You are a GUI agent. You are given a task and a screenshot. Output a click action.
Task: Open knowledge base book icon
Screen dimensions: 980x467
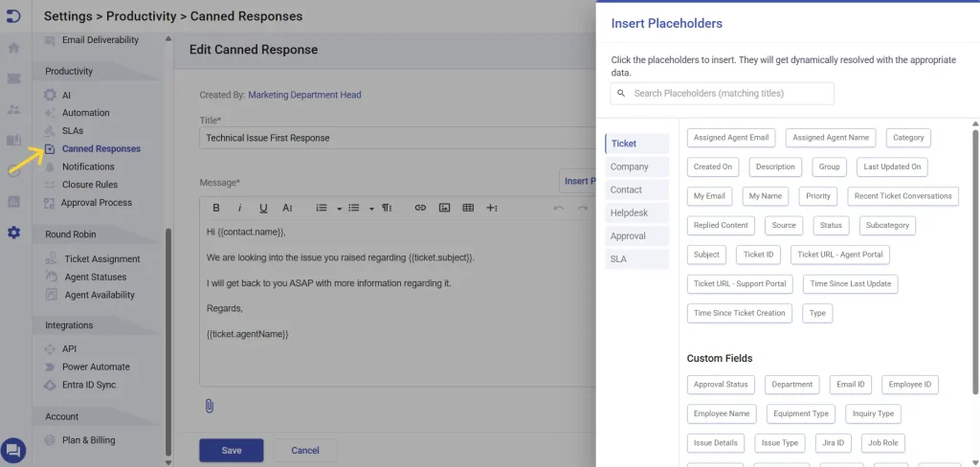point(13,140)
